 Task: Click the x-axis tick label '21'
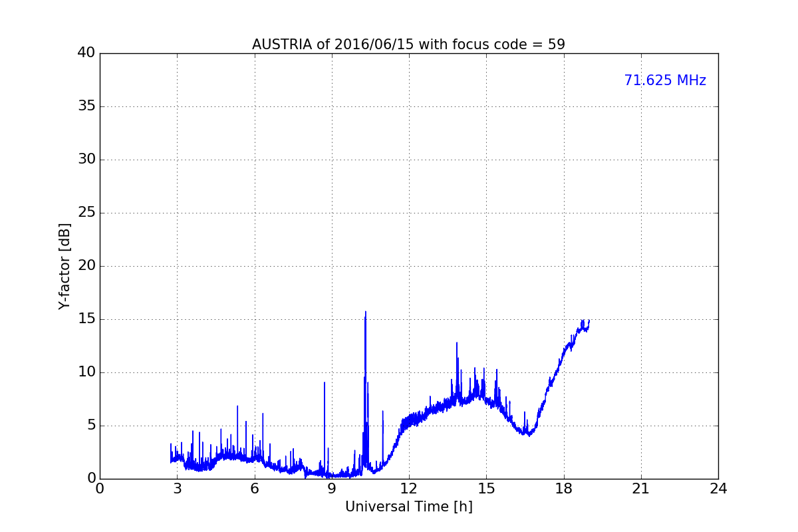(641, 489)
